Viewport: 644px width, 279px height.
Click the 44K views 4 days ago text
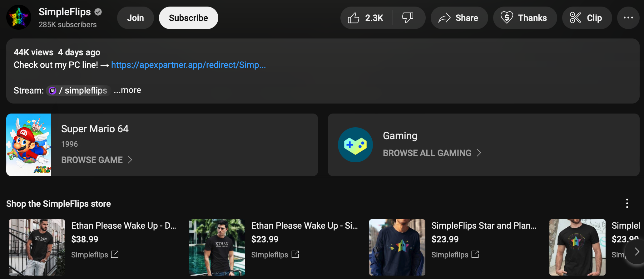click(x=57, y=52)
